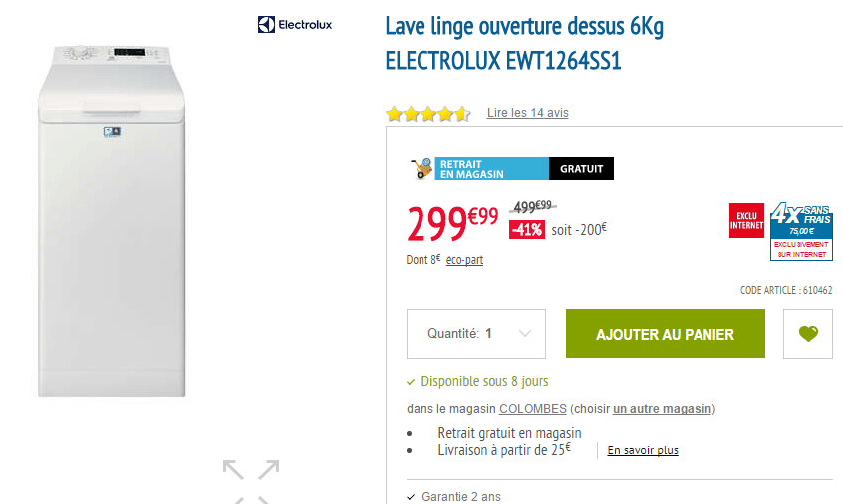843x504 pixels.
Task: Click the Electrolux brand logo
Action: [295, 25]
